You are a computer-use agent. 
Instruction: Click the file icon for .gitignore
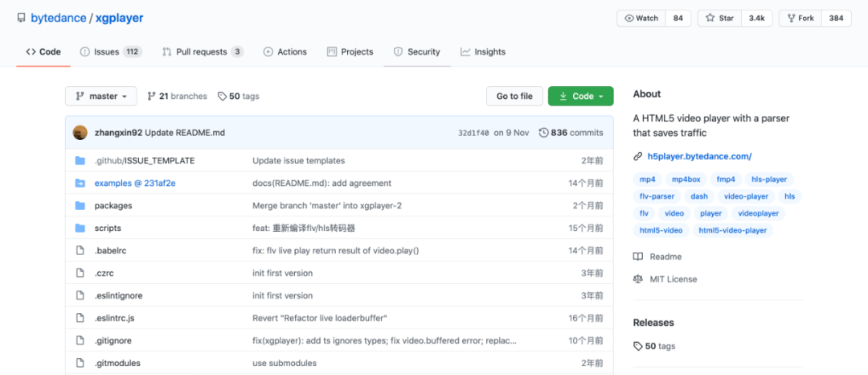80,340
